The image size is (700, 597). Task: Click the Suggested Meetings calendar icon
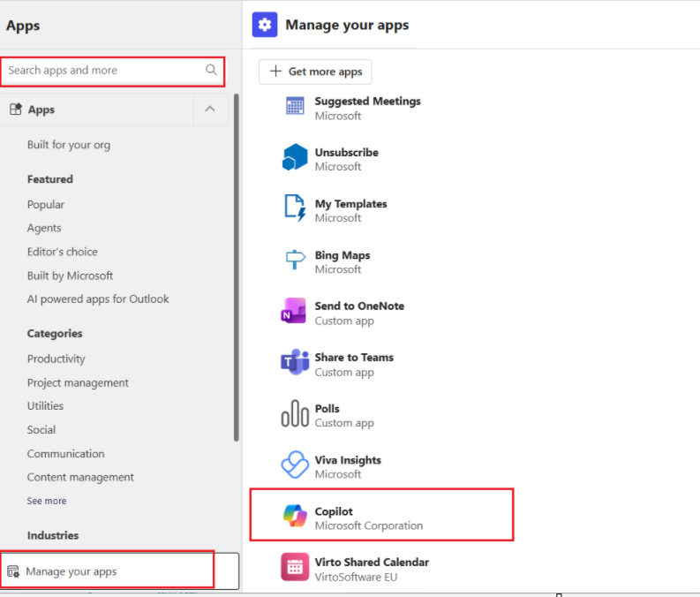[295, 106]
